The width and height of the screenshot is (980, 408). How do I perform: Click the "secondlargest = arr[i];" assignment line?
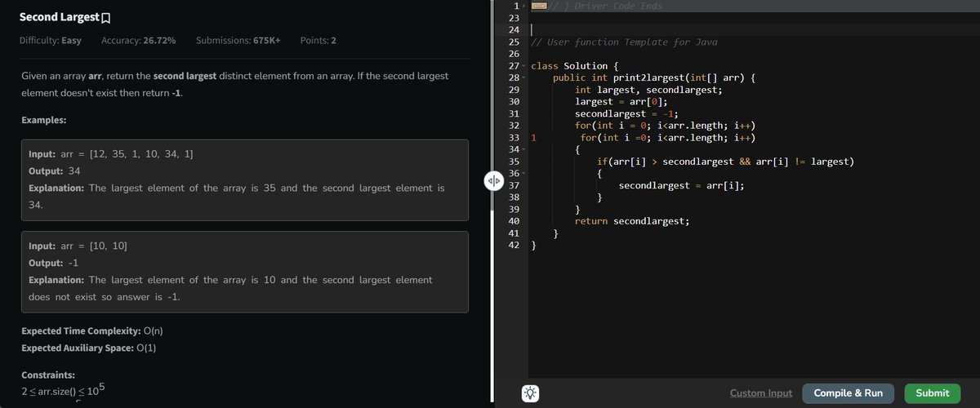[681, 185]
